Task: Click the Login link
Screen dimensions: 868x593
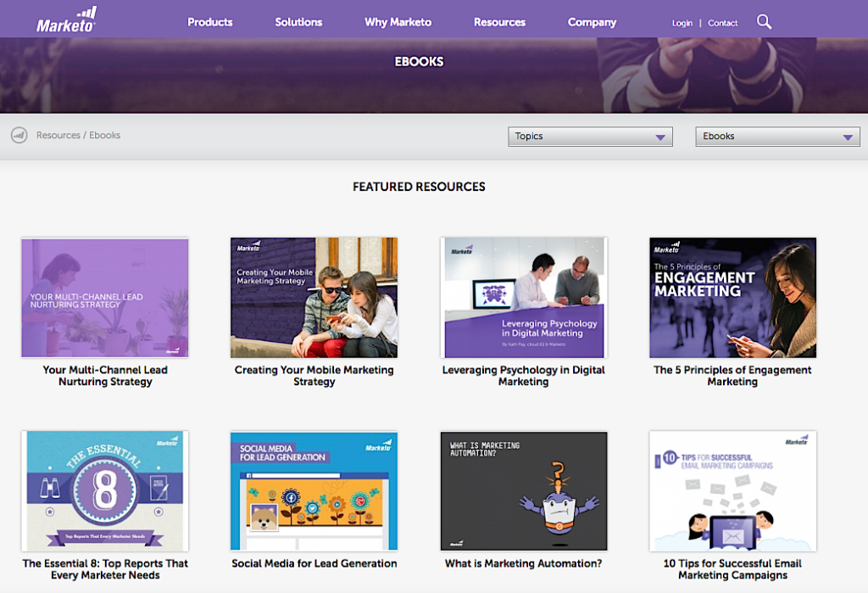Action: [682, 23]
